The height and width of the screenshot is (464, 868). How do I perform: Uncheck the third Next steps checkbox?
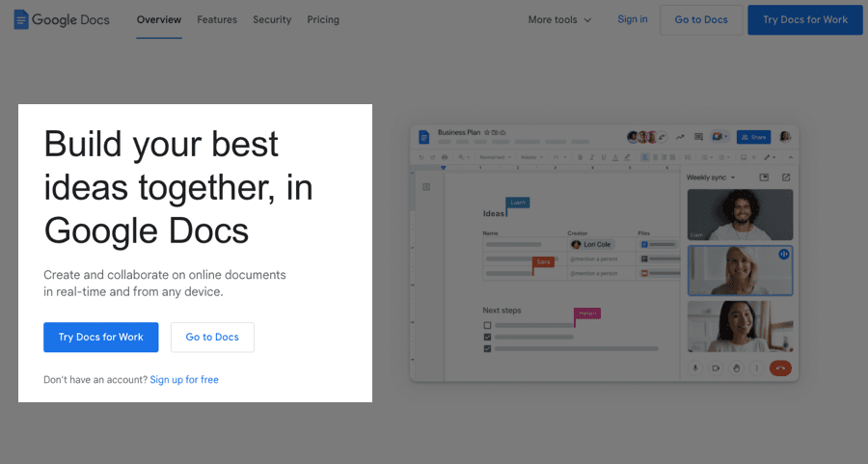(487, 348)
